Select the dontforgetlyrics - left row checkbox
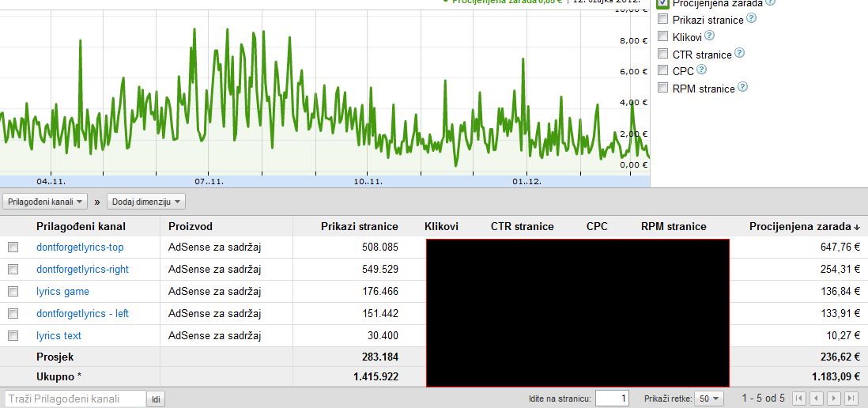The image size is (868, 408). (x=13, y=314)
